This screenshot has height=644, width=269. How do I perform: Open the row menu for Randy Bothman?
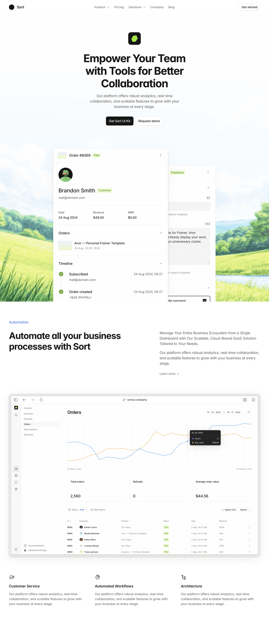point(249,533)
